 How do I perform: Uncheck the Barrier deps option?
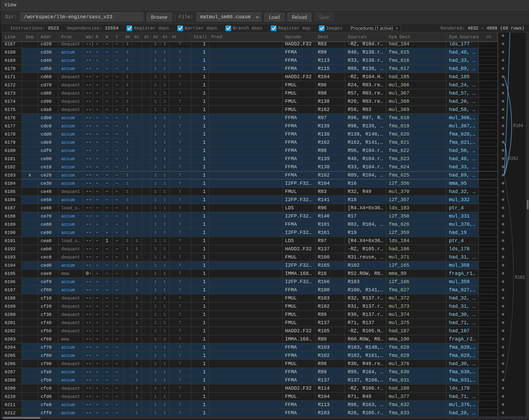(180, 28)
